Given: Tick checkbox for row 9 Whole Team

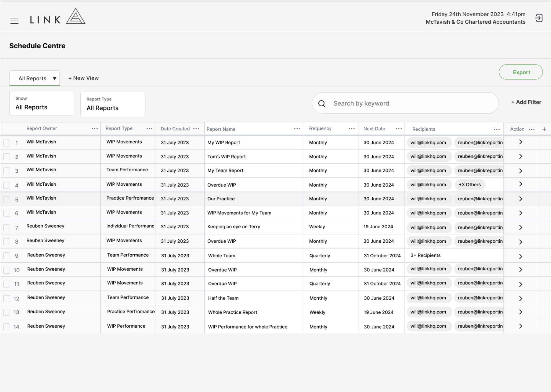Looking at the screenshot, I should (x=7, y=256).
